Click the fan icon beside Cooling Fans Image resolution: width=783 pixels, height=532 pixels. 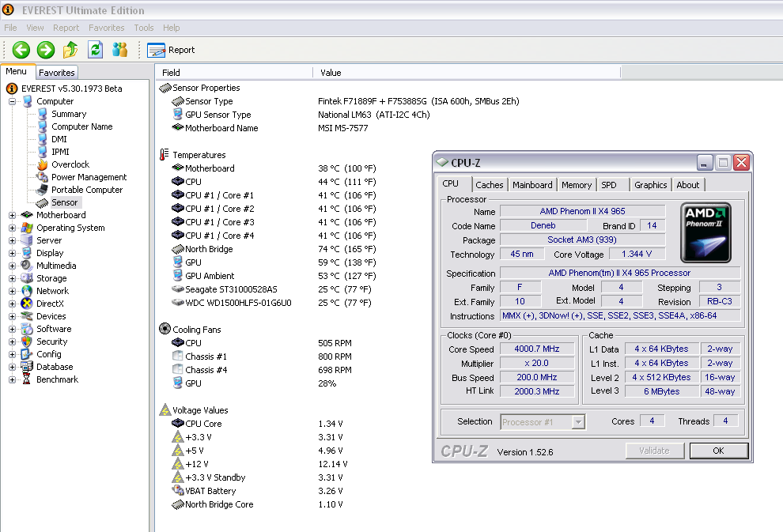tap(165, 328)
